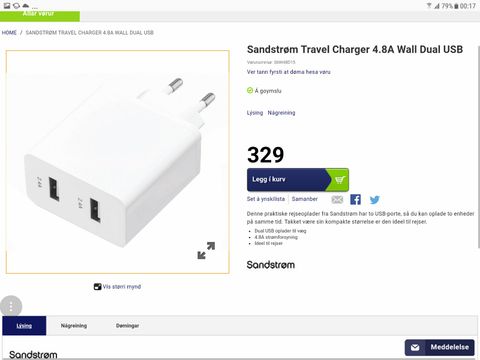Switch to the Nágreining tab
Screen dimensions: 480x360
click(74, 326)
